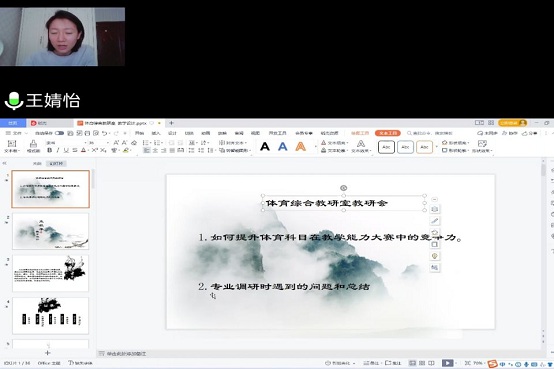The image size is (554, 369).
Task: Apply distributed text alignment
Action: coord(180,151)
